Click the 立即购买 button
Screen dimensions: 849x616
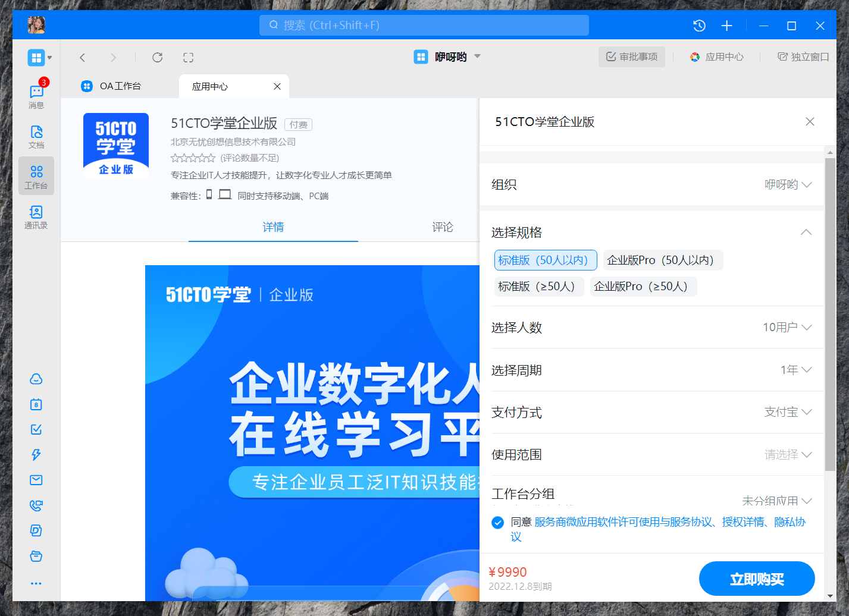(757, 579)
